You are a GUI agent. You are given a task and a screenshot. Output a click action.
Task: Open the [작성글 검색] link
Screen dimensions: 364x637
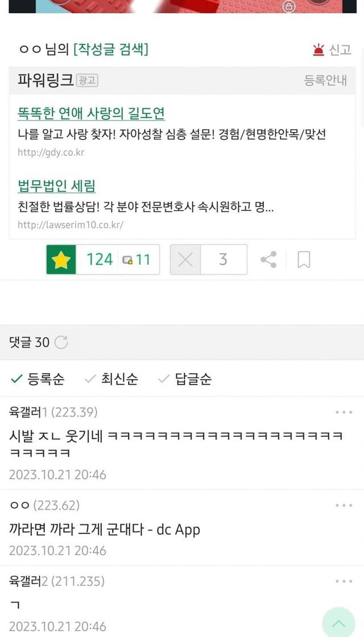tap(111, 49)
